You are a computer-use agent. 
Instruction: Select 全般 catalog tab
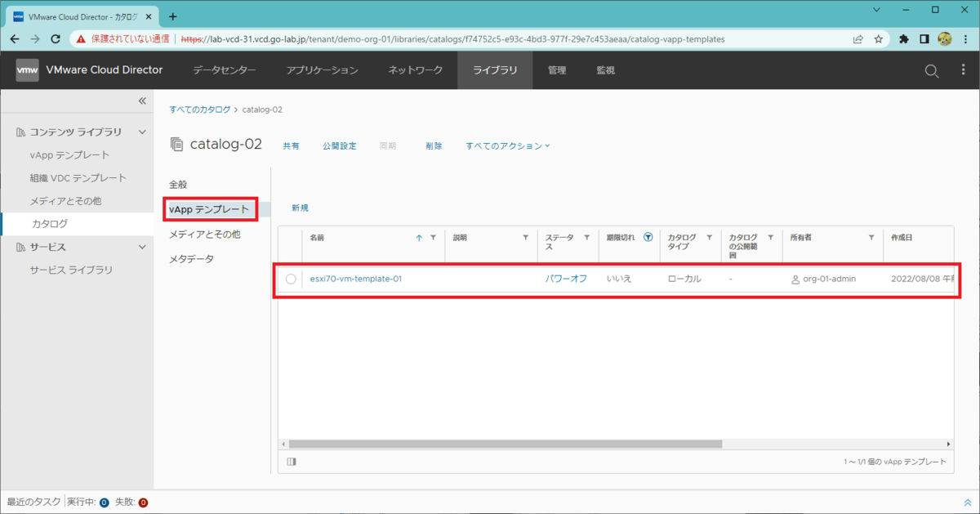point(178,185)
